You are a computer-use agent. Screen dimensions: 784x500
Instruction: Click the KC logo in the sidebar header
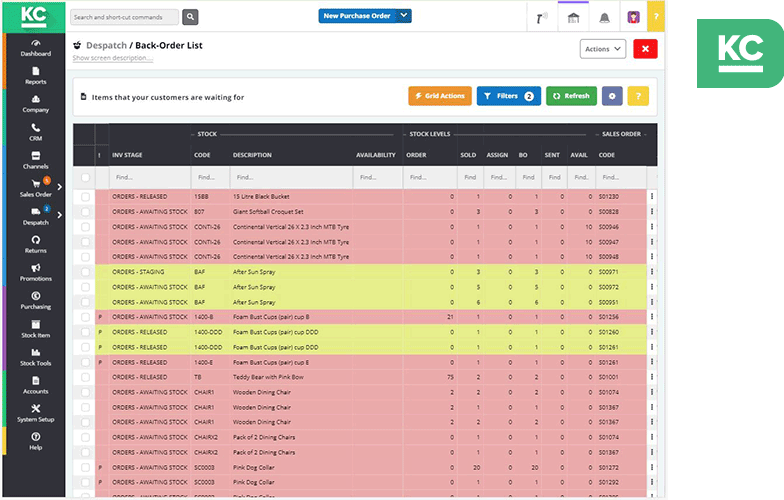[34, 17]
